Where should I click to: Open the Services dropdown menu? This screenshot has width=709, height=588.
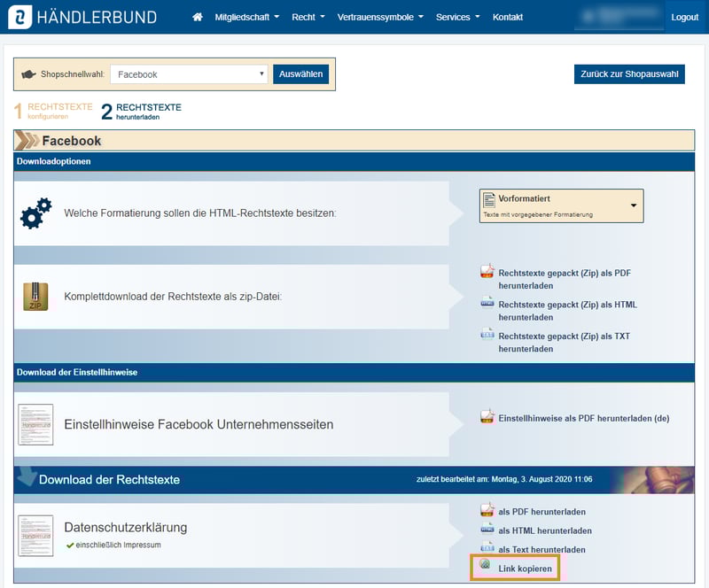click(x=457, y=17)
